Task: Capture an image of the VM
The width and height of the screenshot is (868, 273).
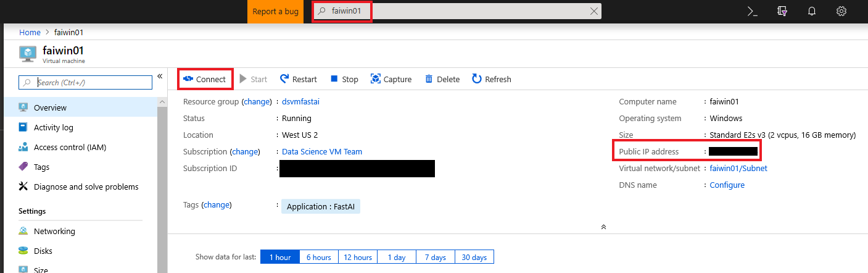Action: point(391,79)
